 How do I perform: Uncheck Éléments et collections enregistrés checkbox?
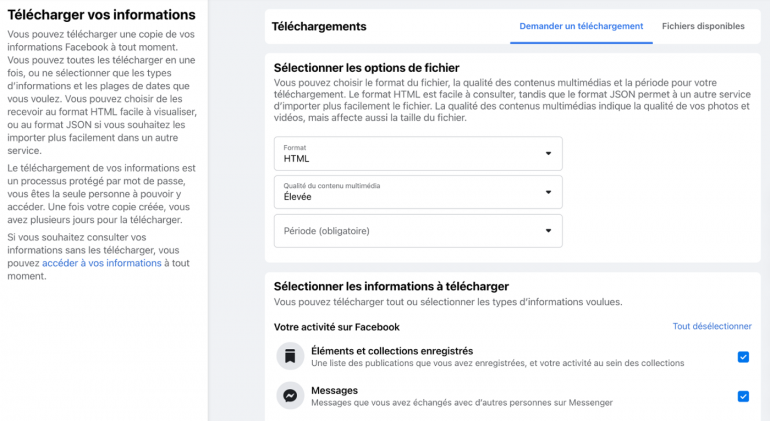(743, 357)
